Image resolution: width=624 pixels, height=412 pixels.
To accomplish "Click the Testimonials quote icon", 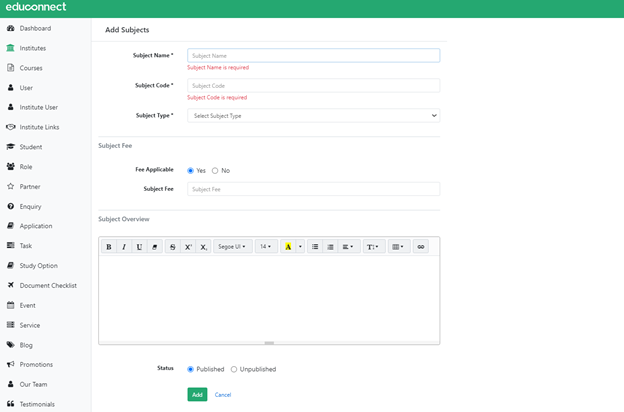I will (x=11, y=404).
